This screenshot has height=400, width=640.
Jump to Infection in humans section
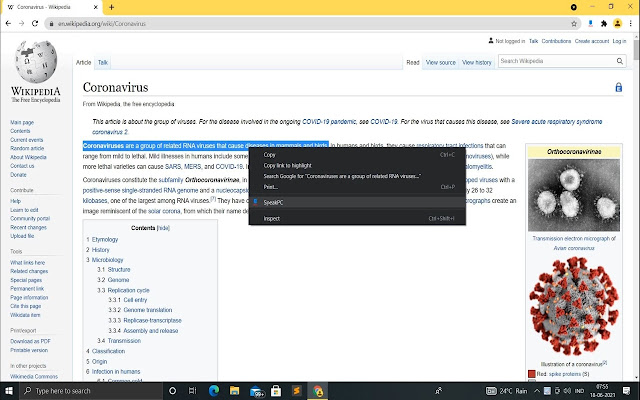coord(116,372)
